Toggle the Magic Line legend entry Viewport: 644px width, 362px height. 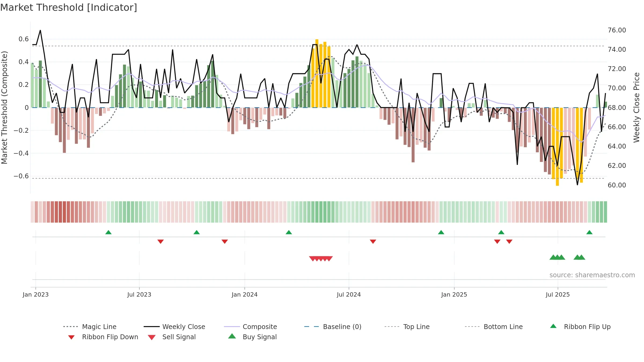(x=90, y=327)
